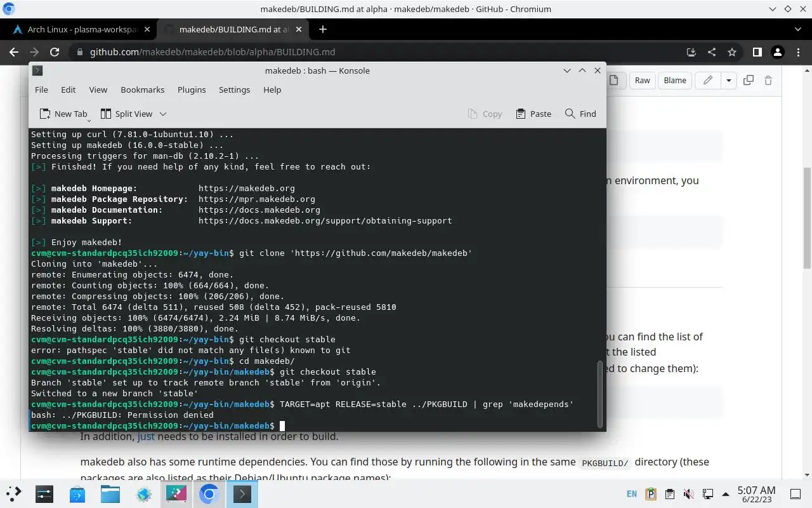Click the pencil edit file icon
The image size is (812, 508).
(708, 80)
